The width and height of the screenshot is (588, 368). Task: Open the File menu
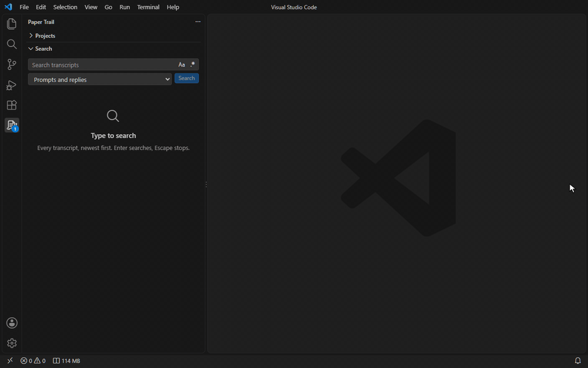click(24, 7)
